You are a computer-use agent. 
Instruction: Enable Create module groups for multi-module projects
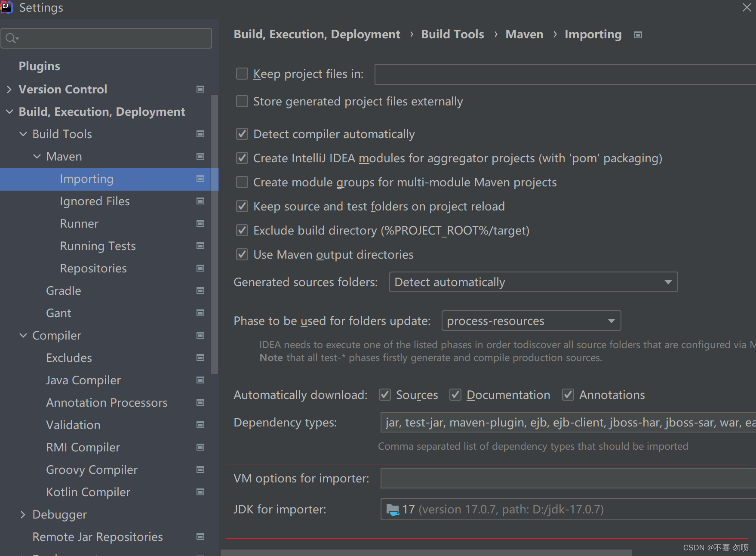242,182
